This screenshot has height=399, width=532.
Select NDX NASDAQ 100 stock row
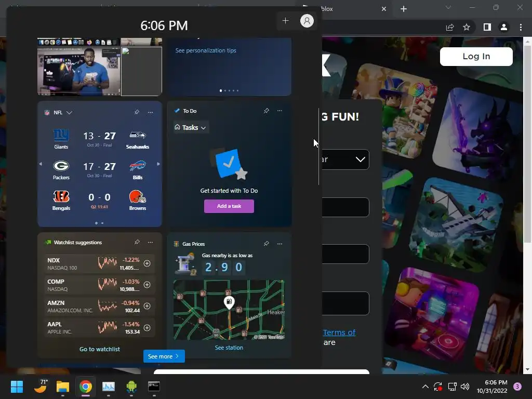click(x=99, y=263)
